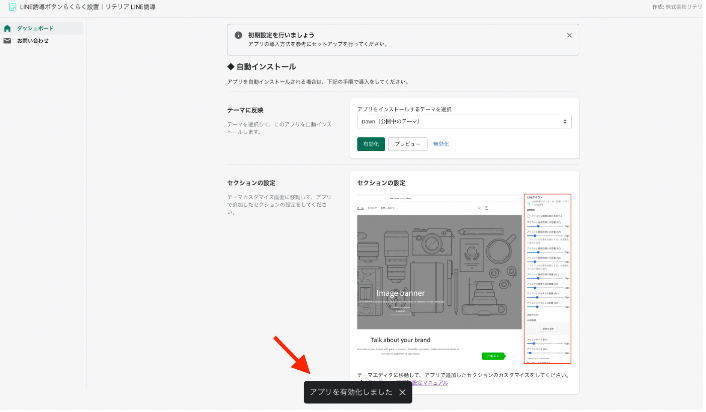Open the 設定マニュアル link
This screenshot has width=706, height=412.
[431, 384]
